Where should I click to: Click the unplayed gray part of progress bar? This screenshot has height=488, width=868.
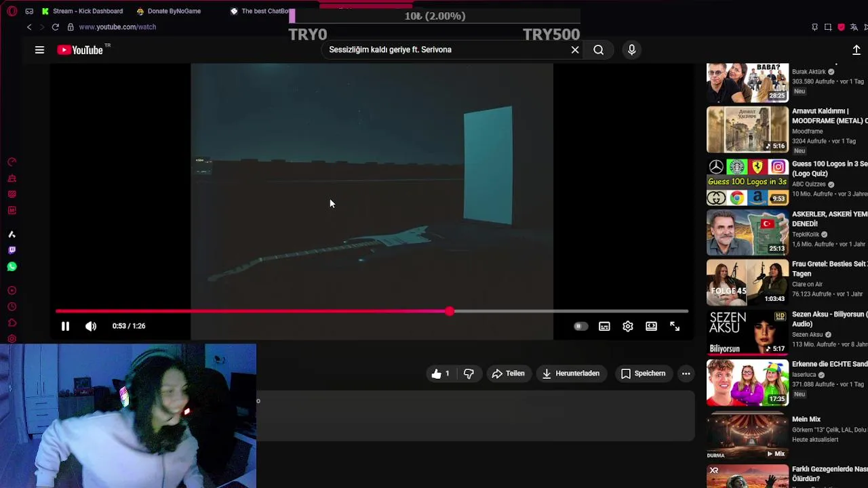click(571, 311)
